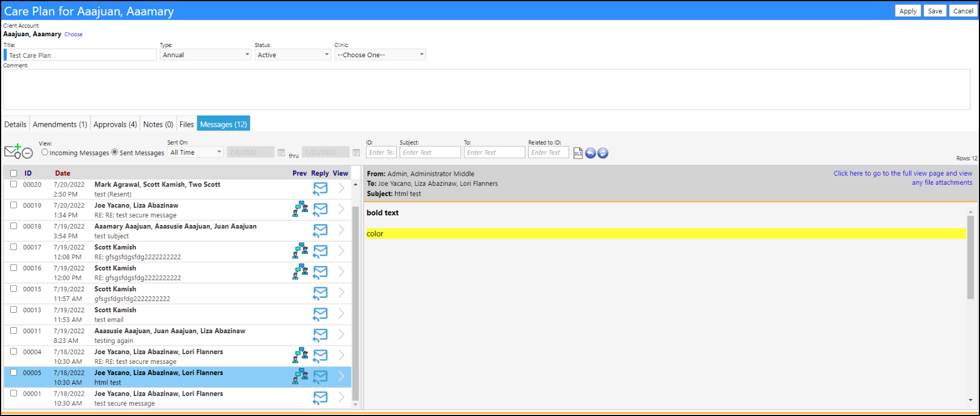Select the Incoming Messages radio button
Viewport: 980px width, 416px height.
click(x=45, y=152)
